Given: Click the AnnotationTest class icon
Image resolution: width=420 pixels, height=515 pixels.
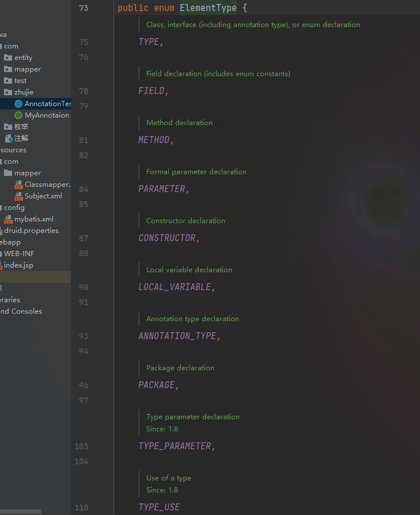Looking at the screenshot, I should pos(18,104).
